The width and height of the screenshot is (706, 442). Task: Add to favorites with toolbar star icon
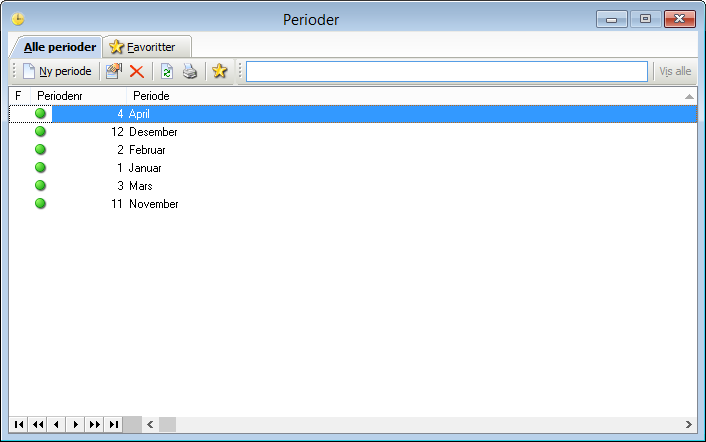(x=220, y=71)
